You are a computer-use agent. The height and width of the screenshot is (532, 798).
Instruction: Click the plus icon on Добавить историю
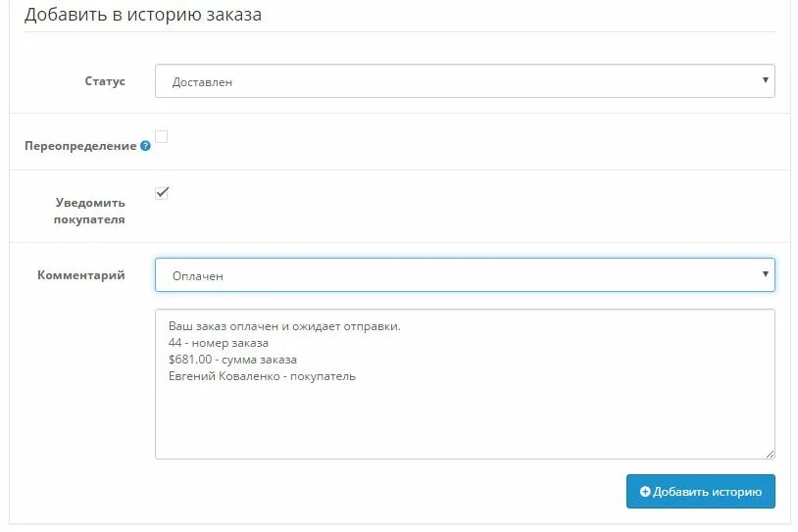645,491
